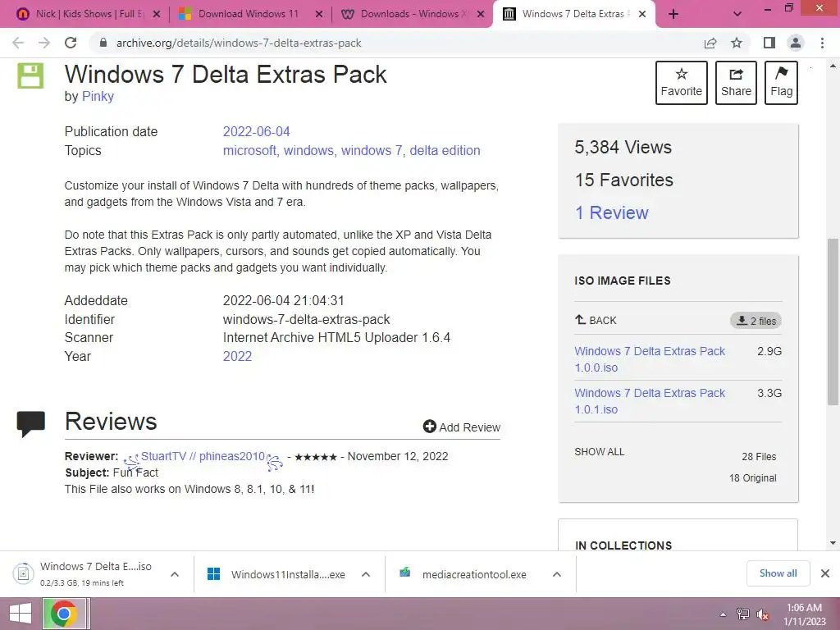Download the 2 files bundle
The height and width of the screenshot is (630, 840).
click(x=756, y=321)
